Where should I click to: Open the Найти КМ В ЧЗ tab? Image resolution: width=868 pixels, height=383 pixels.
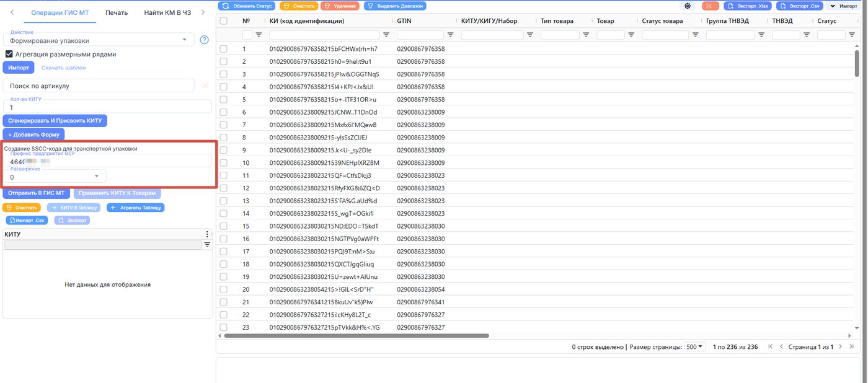167,12
